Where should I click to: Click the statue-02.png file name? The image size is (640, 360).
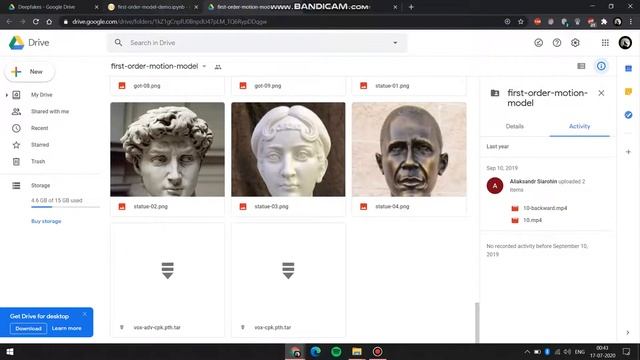coord(151,207)
